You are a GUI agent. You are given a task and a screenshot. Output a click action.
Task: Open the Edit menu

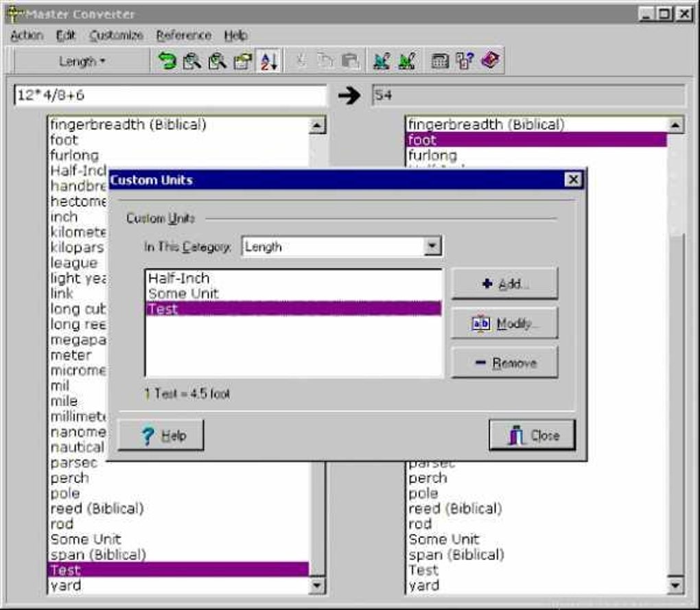click(x=66, y=35)
